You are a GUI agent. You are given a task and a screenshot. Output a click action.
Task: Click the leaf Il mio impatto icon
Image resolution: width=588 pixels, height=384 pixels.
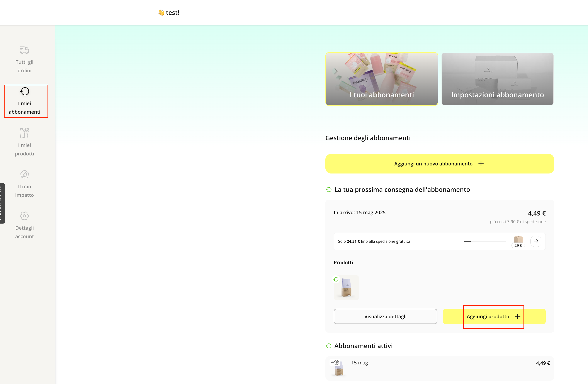click(24, 174)
